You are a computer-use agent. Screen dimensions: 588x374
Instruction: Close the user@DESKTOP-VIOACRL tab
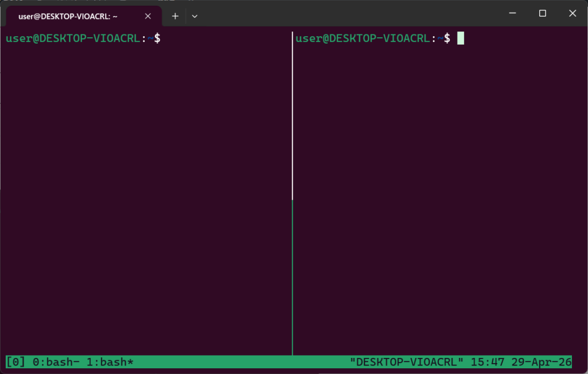pos(148,17)
